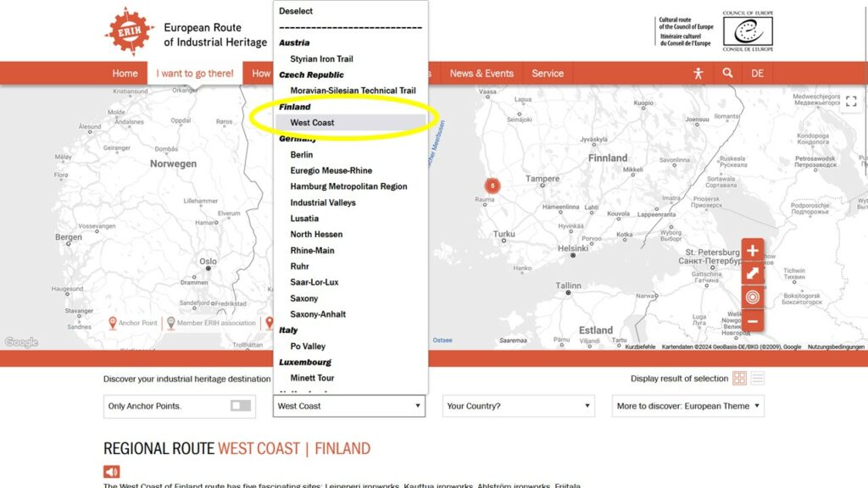The height and width of the screenshot is (488, 868).
Task: Click the Anchor Point legend pin
Action: [x=113, y=323]
